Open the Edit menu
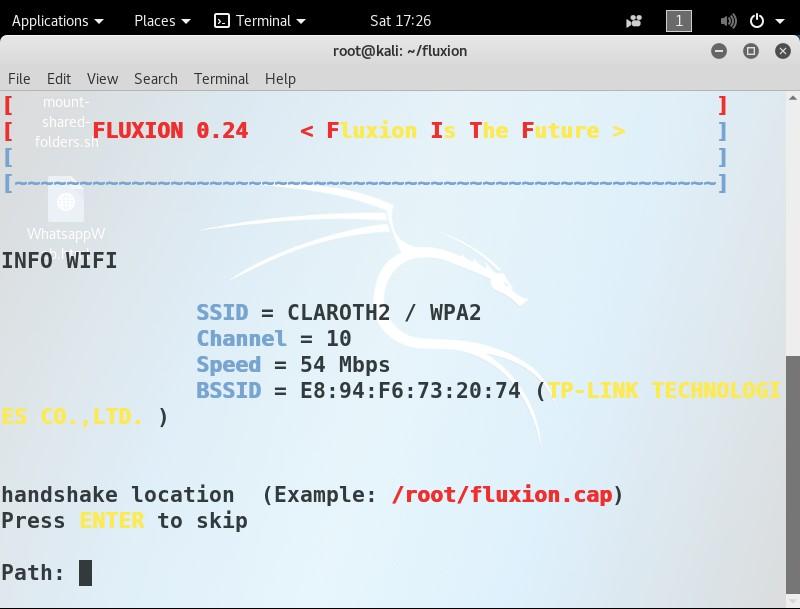 click(59, 79)
